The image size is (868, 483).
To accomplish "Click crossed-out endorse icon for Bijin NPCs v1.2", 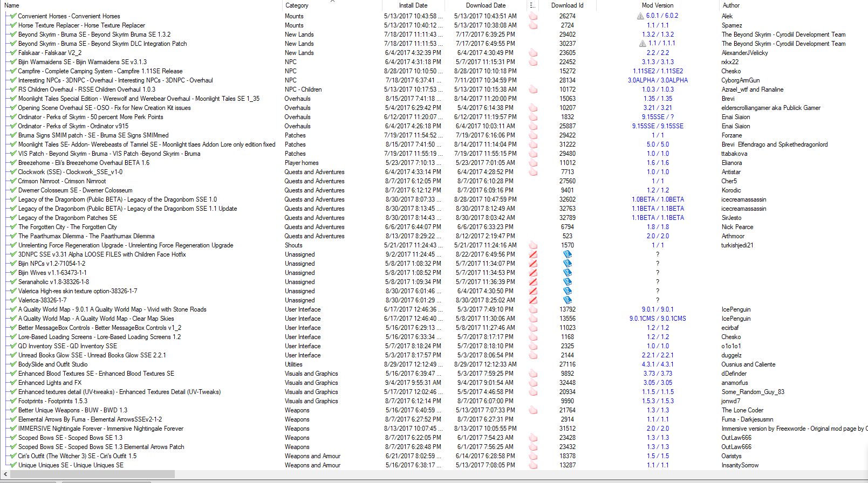I will (533, 264).
